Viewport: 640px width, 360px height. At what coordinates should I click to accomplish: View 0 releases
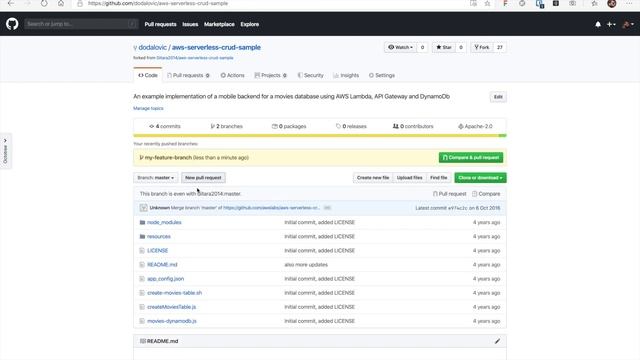(x=351, y=127)
